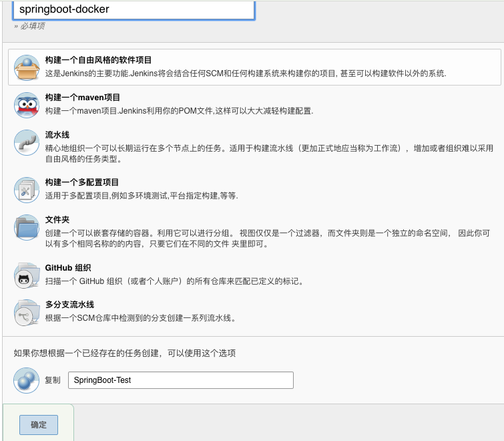
Task: Click the freestyle project description text
Action: click(246, 73)
